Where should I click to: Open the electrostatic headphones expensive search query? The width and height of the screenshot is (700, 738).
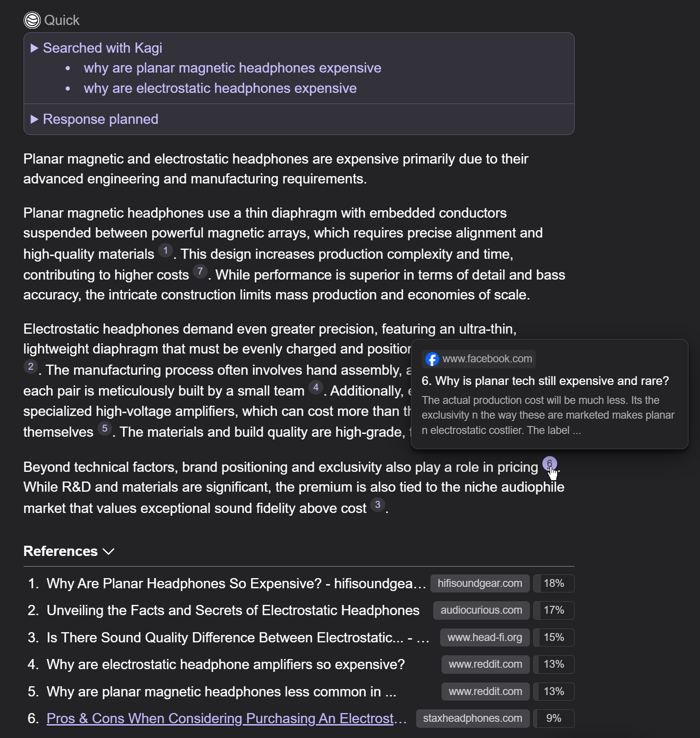[220, 88]
